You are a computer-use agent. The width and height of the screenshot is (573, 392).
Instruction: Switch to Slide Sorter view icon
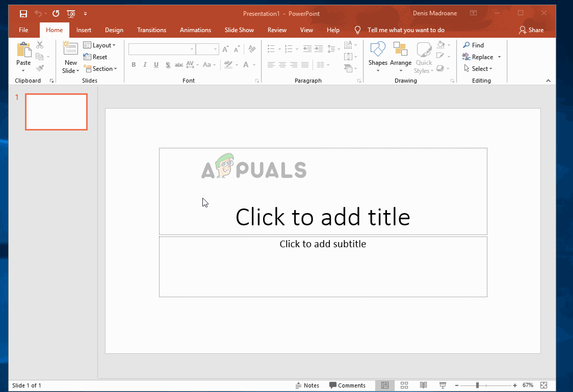(404, 385)
